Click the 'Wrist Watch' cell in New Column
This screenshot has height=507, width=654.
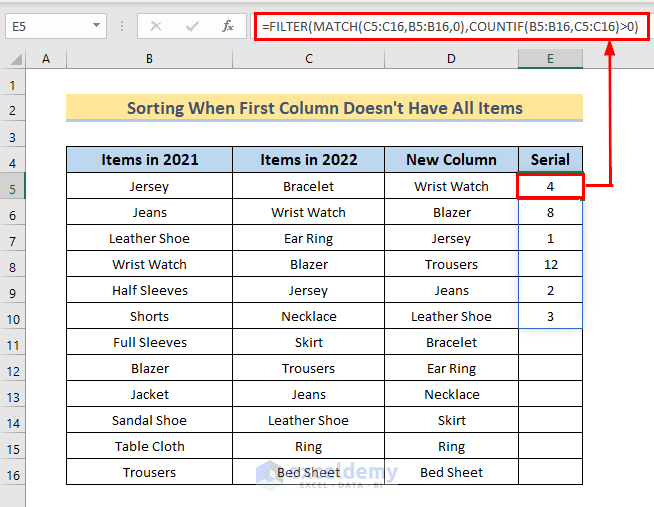coord(451,186)
